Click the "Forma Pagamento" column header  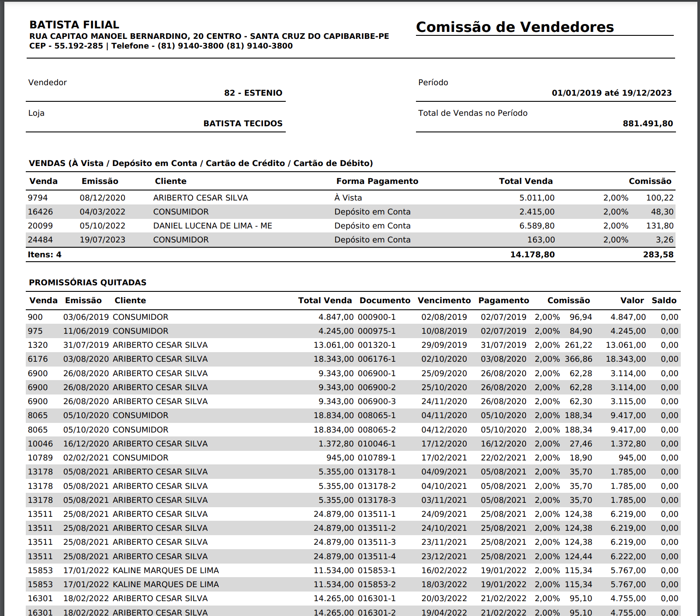pyautogui.click(x=377, y=181)
